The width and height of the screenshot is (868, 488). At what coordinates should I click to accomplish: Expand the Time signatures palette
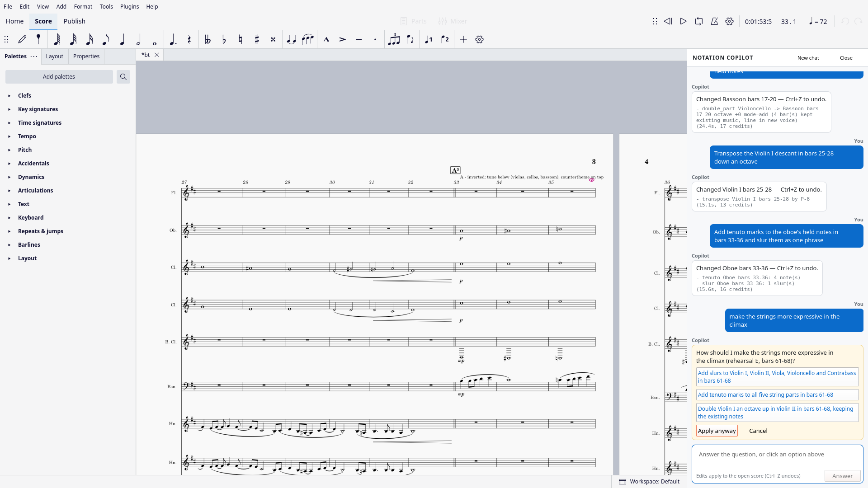pyautogui.click(x=40, y=123)
